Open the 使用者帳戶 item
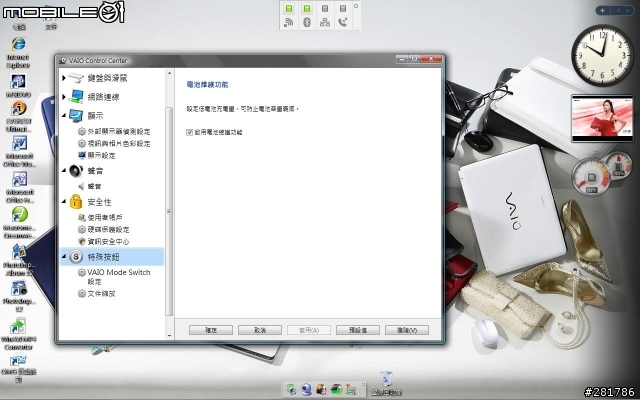The width and height of the screenshot is (640, 400). click(105, 218)
